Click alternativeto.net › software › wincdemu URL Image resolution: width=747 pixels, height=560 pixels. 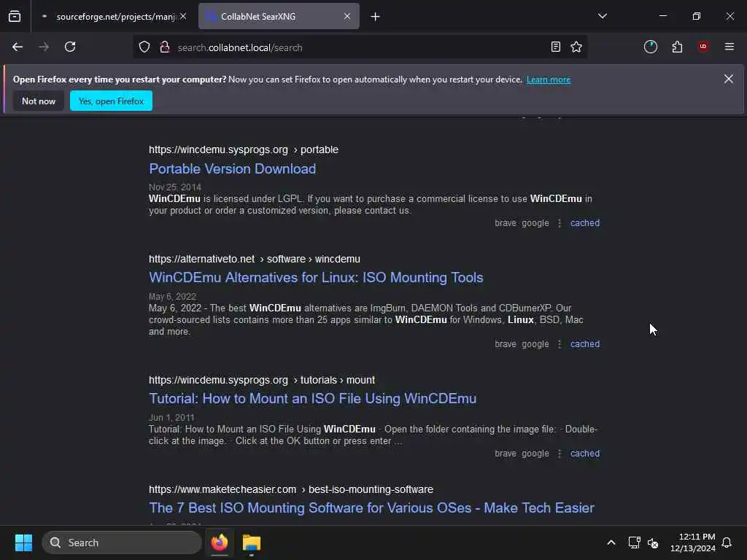point(255,259)
